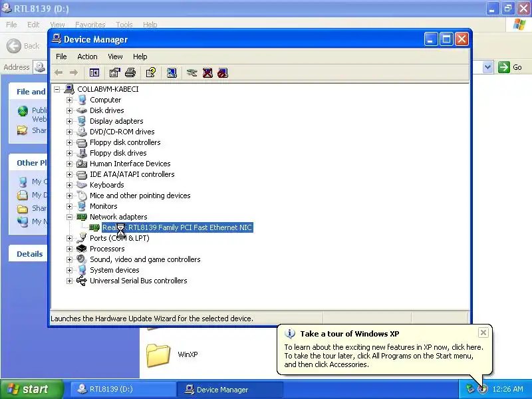
Task: Select the Floppy disk drives tree label
Action: [118, 153]
